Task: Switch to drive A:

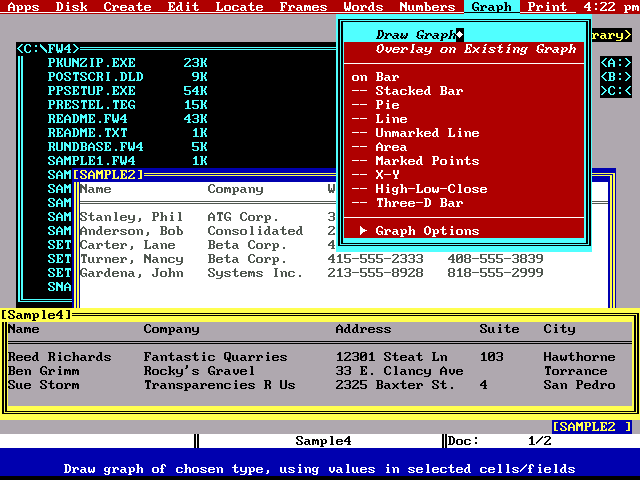Action: [616, 63]
